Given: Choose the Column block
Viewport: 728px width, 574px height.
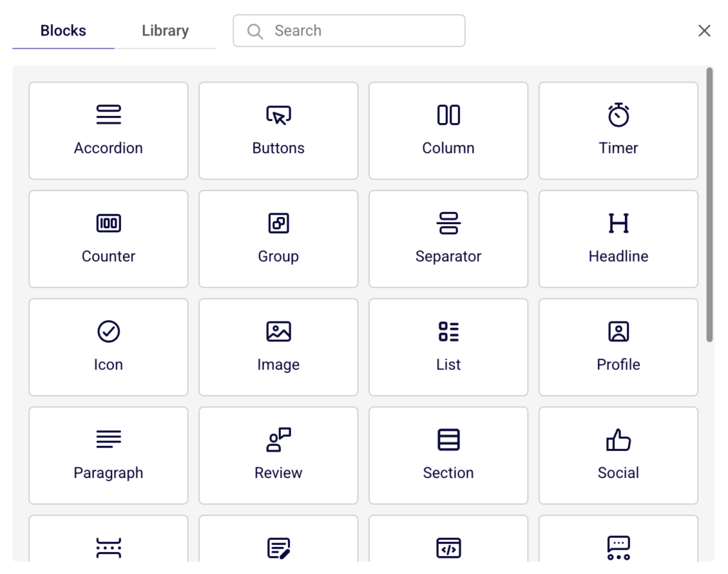Looking at the screenshot, I should pos(448,130).
